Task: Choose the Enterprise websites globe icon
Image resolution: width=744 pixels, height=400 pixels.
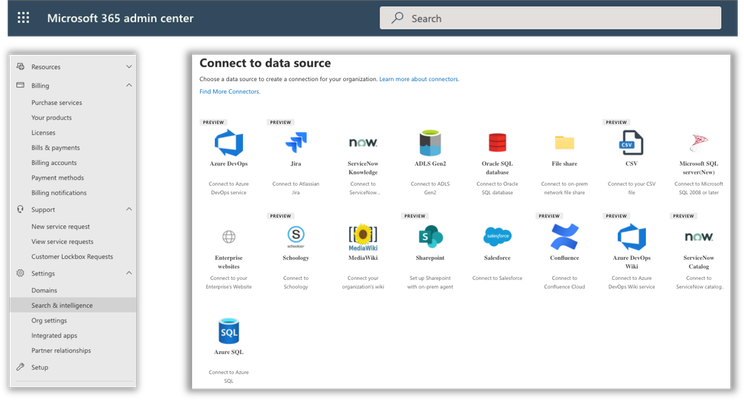Action: (x=229, y=236)
